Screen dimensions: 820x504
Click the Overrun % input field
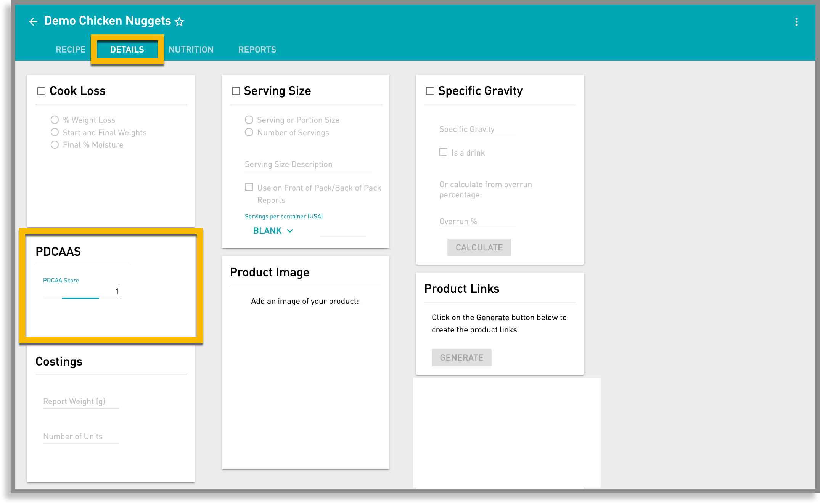pos(477,222)
